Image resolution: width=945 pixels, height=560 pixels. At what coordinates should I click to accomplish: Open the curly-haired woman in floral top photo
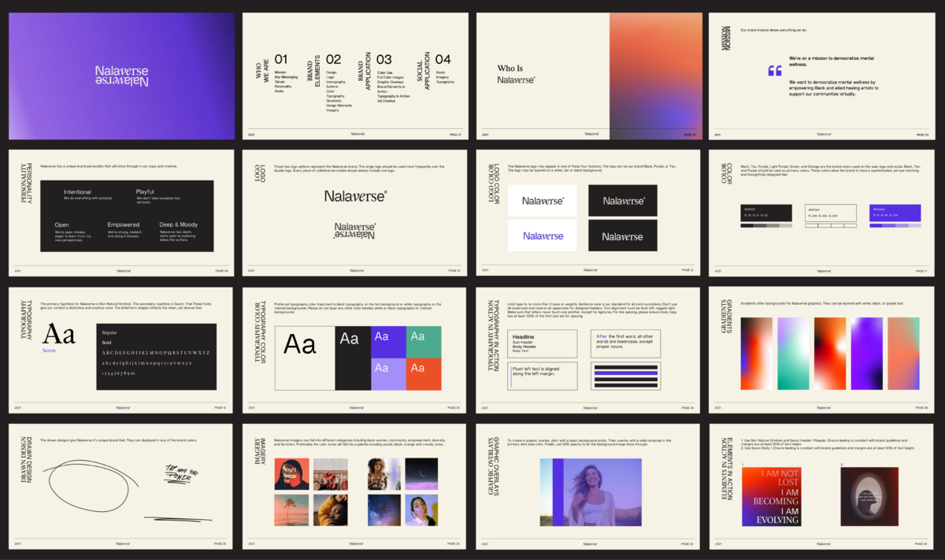tap(384, 474)
